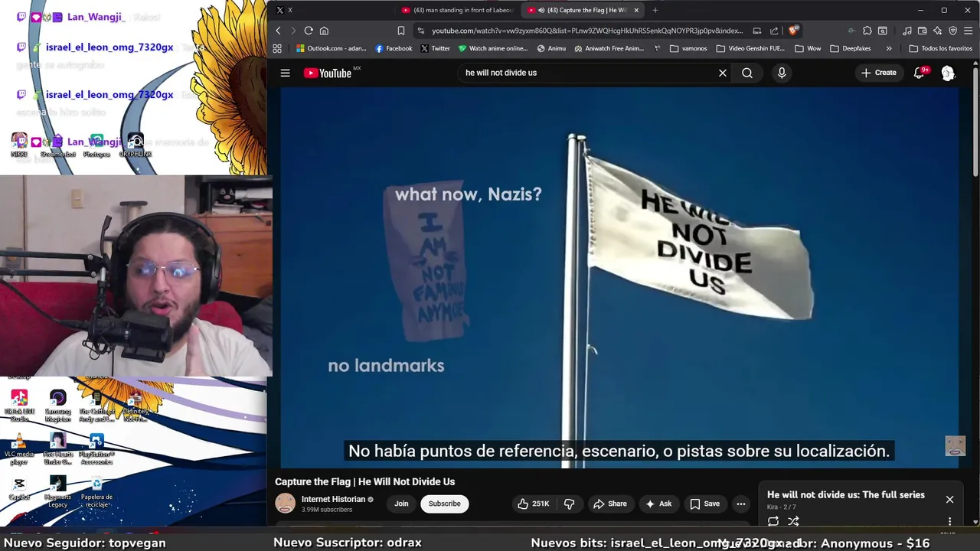This screenshot has height=551, width=980.
Task: Like the video (251K)
Action: [x=534, y=504]
